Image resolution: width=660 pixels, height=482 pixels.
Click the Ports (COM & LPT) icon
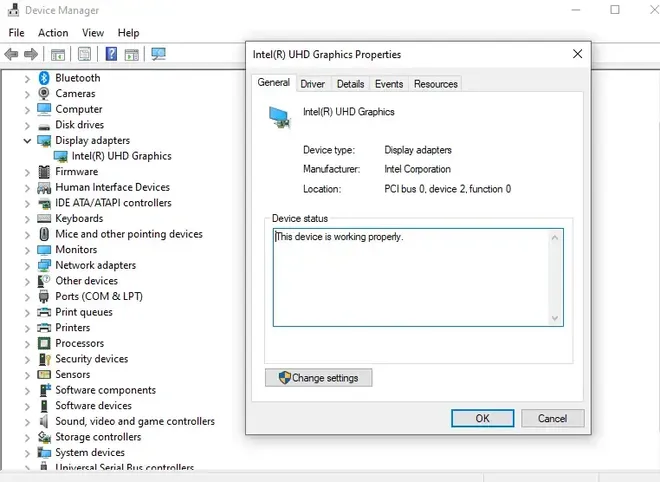(x=44, y=296)
